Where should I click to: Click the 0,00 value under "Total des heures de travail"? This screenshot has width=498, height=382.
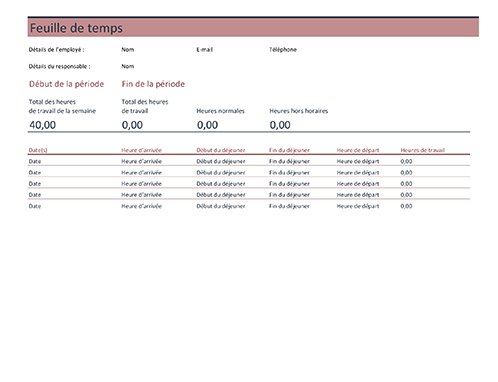(132, 125)
